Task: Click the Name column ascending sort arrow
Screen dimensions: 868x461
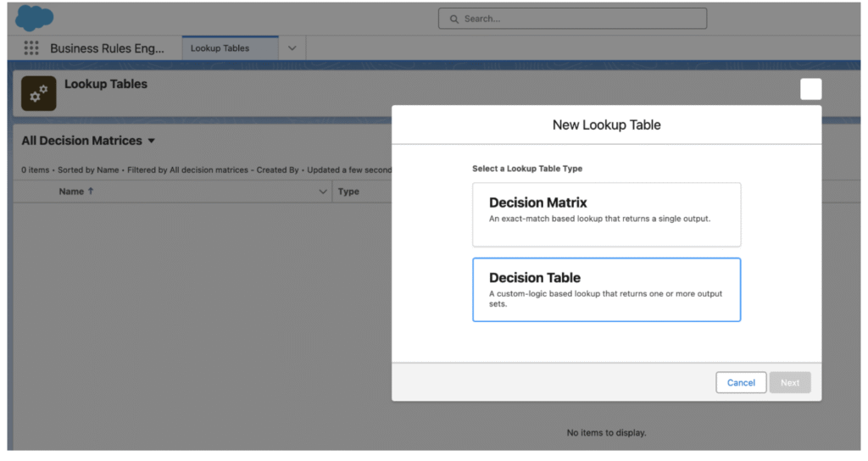Action: [x=91, y=191]
